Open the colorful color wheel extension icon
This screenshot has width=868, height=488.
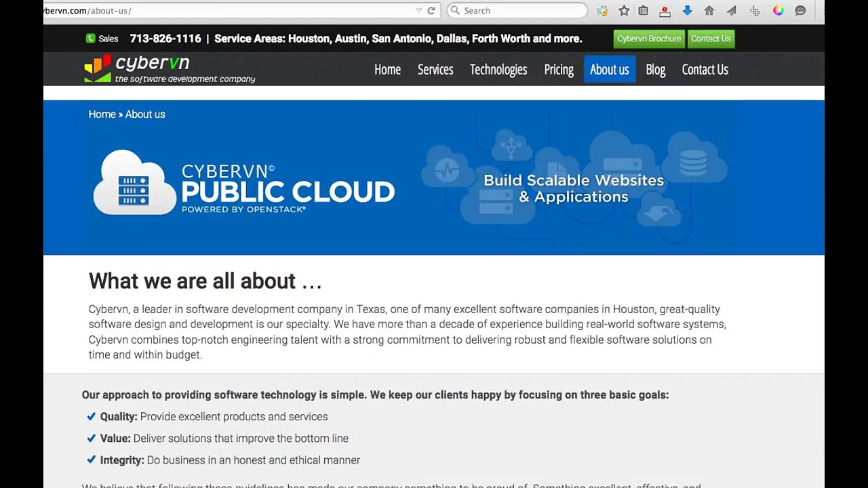(x=778, y=10)
